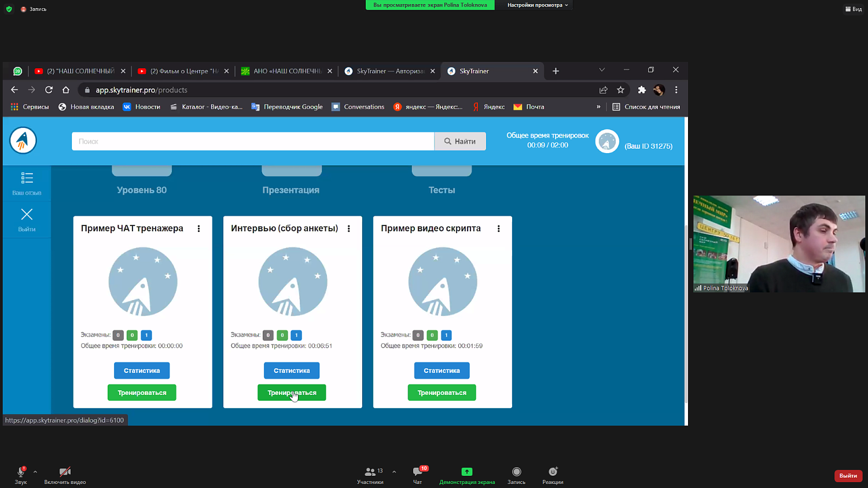Open the Переводчик Google bookmark
868x488 pixels.
287,107
